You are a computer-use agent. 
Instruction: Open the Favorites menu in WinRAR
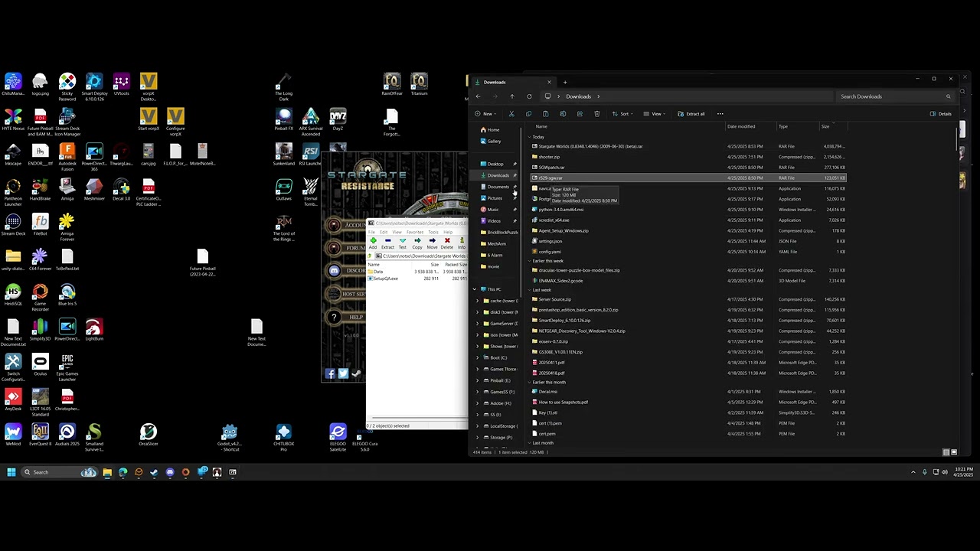pyautogui.click(x=415, y=232)
